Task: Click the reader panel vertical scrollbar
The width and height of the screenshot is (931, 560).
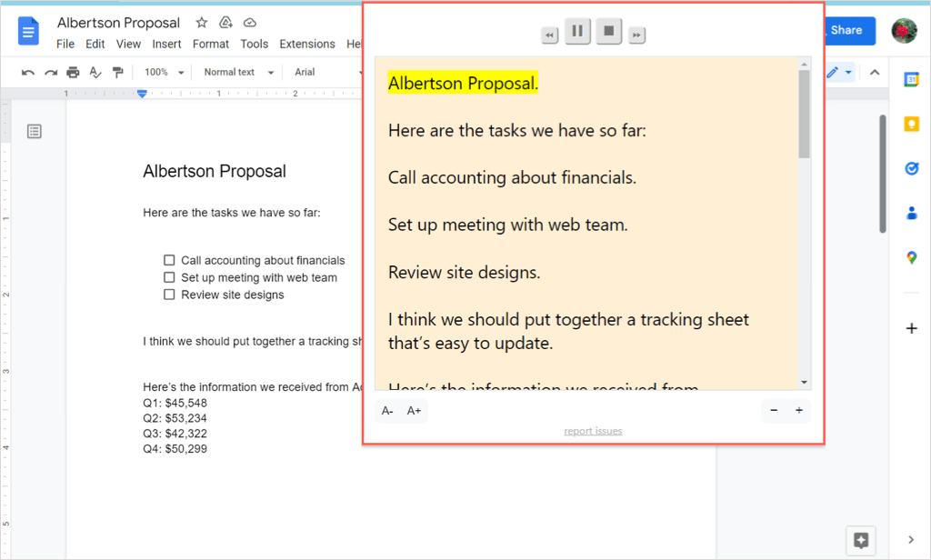Action: 804,114
